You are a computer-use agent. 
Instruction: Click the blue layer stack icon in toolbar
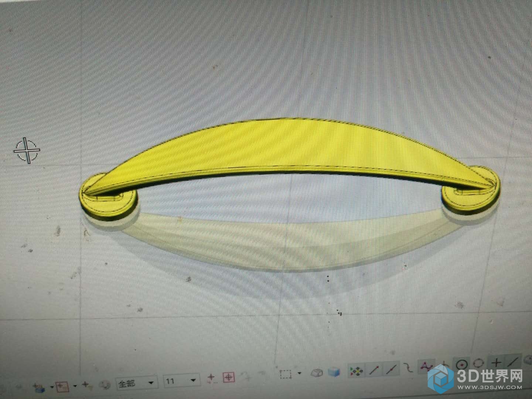(x=39, y=388)
